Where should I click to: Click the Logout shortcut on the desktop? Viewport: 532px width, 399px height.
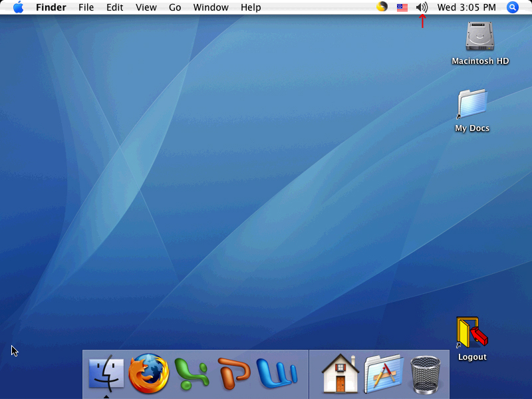(472, 332)
